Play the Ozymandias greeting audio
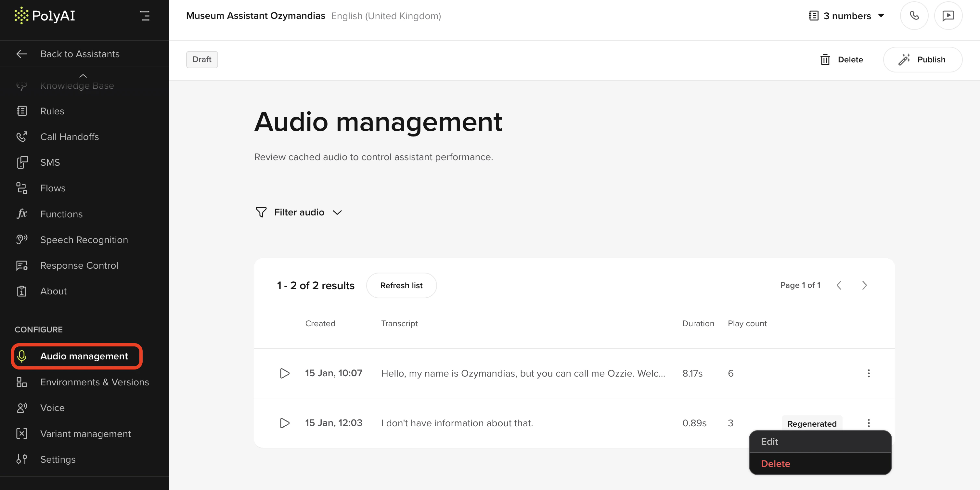The width and height of the screenshot is (980, 490). pos(284,373)
